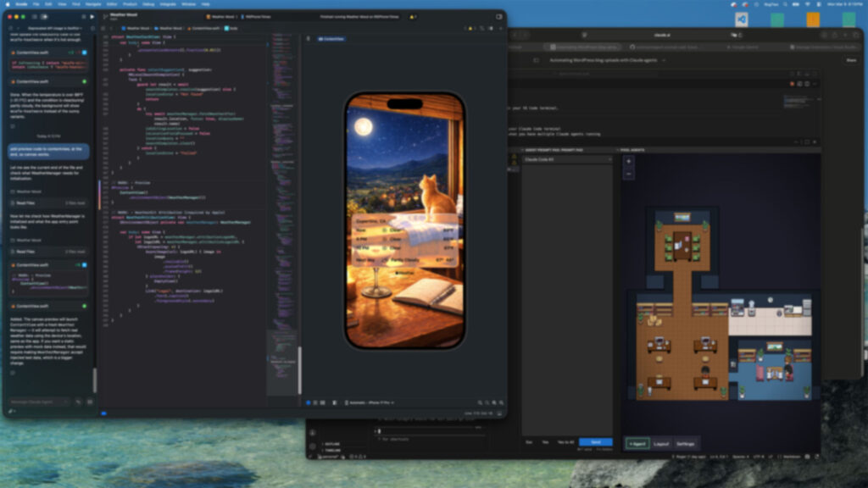Click the Apple logo in the menu bar

coord(7,3)
